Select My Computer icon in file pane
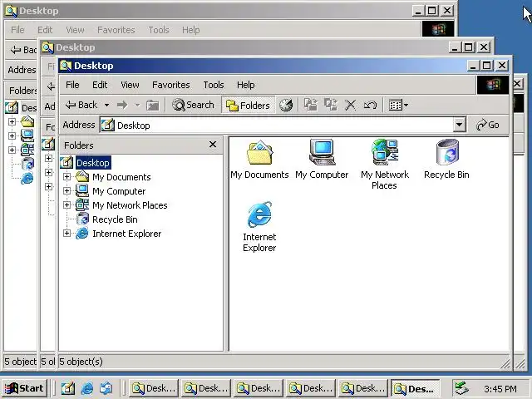Viewport: 532px width, 399px height. coord(322,160)
